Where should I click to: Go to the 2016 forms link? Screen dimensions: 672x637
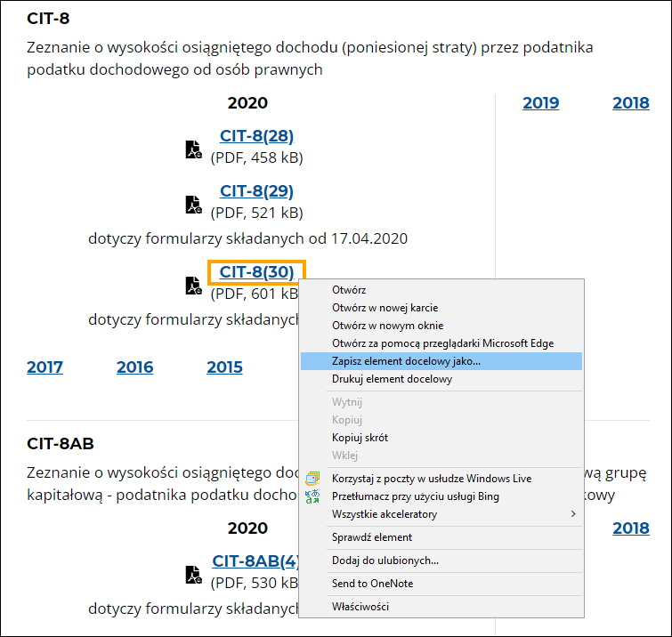click(134, 367)
